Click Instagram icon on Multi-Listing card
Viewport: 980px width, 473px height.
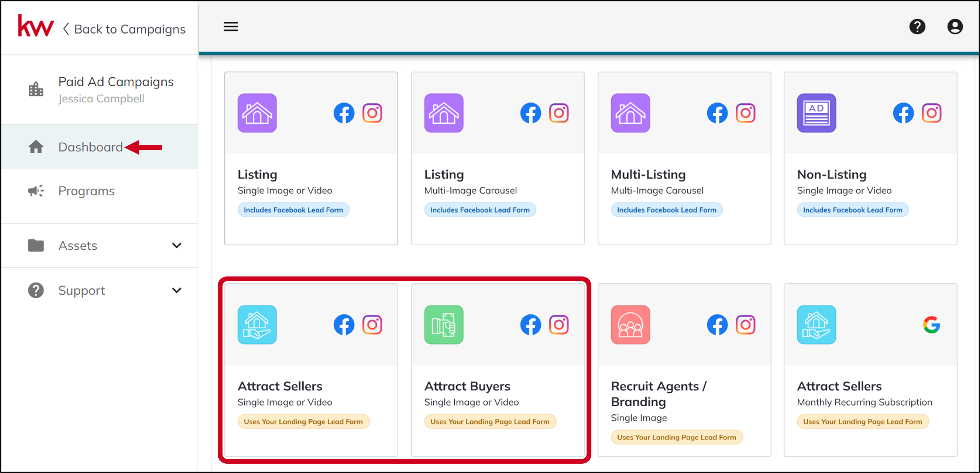[745, 113]
